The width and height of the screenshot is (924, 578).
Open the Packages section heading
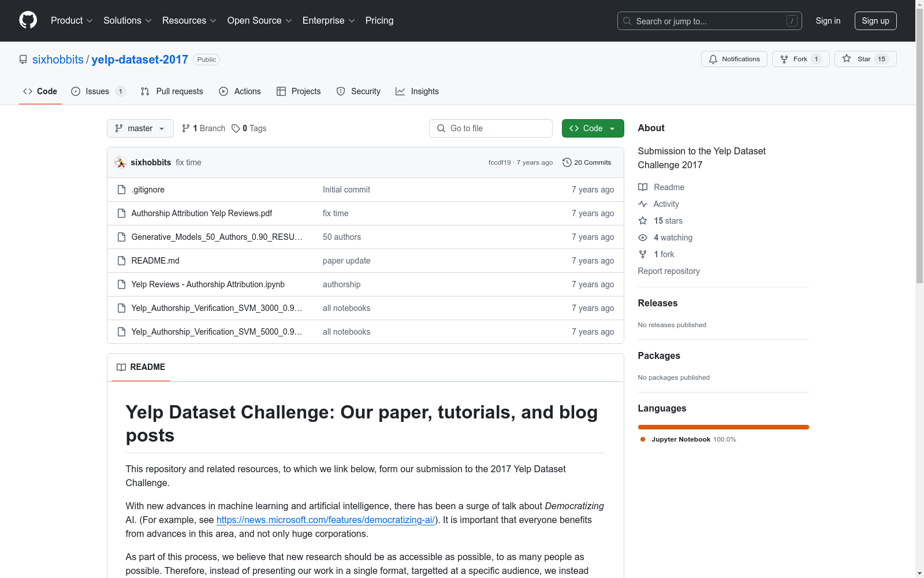[x=659, y=355]
